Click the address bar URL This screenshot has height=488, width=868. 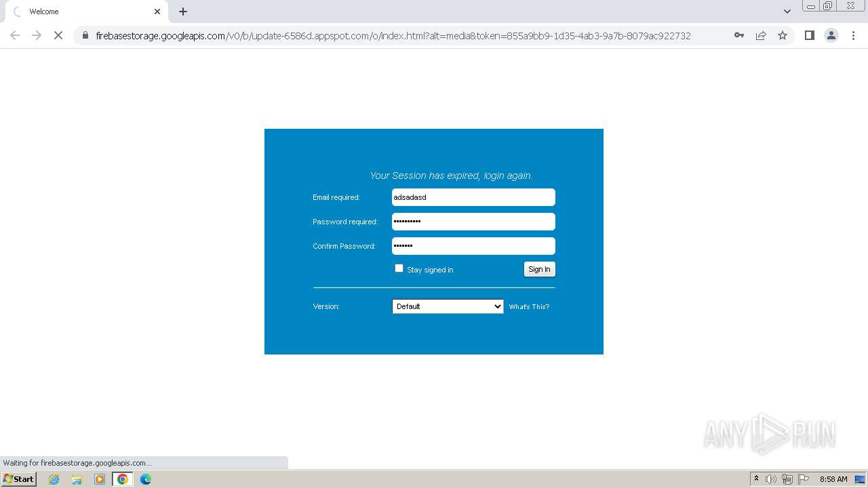pos(393,35)
